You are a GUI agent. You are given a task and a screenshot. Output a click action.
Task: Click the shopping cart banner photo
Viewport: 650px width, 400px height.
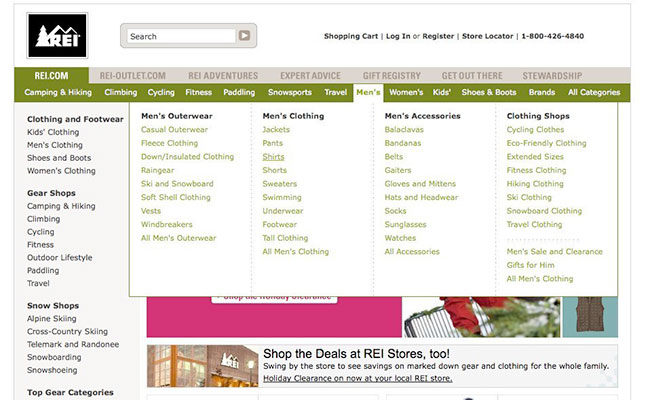click(x=482, y=317)
